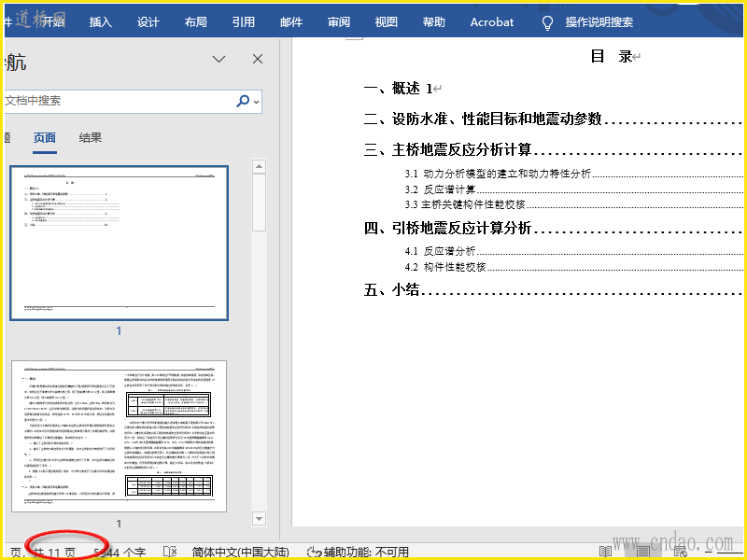The width and height of the screenshot is (747, 560).
Task: Click the thumbnail scrollbar down arrow
Action: [260, 519]
